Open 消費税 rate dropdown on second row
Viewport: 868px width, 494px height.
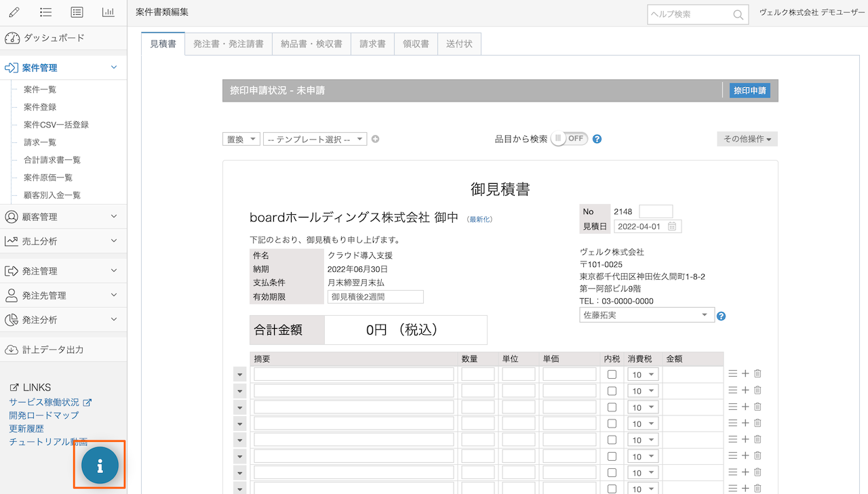pos(644,391)
